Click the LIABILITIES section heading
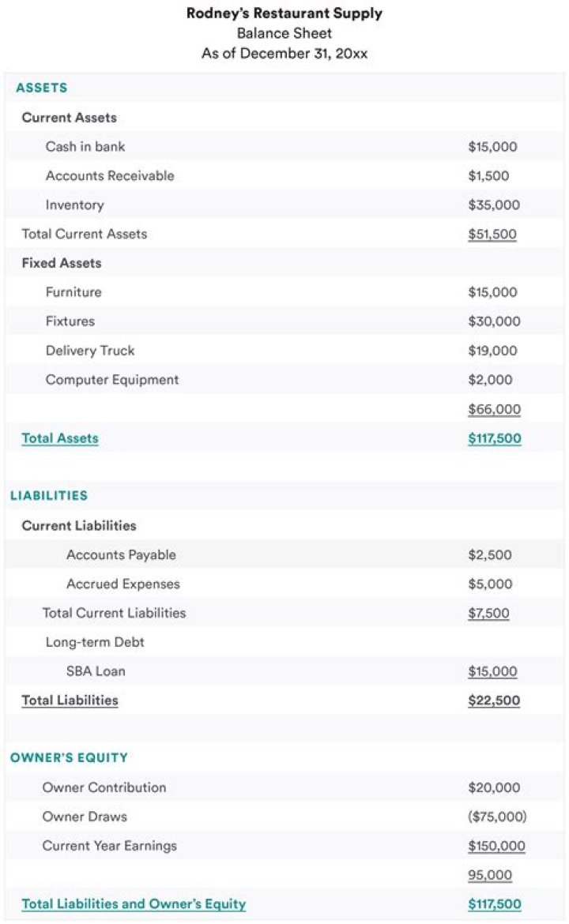 point(49,496)
